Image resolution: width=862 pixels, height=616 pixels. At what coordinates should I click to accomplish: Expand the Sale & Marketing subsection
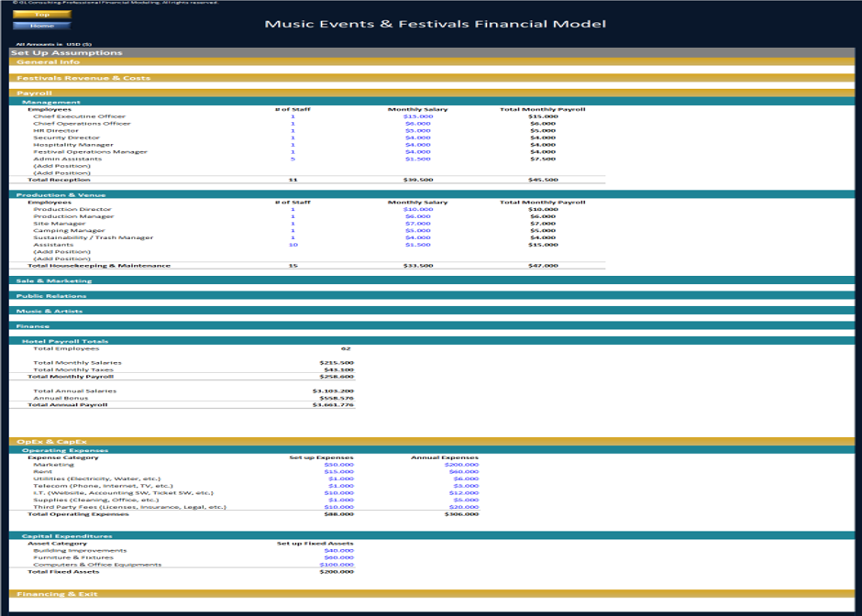coord(432,280)
